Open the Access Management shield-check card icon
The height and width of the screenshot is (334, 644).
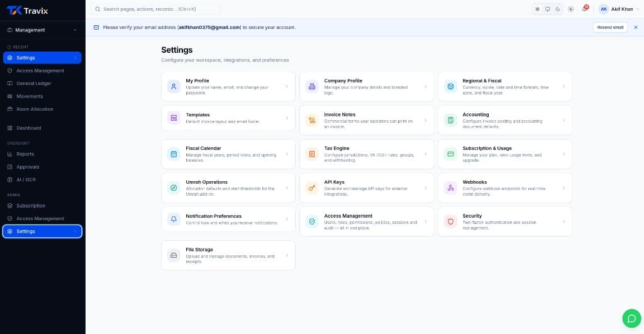pyautogui.click(x=312, y=221)
